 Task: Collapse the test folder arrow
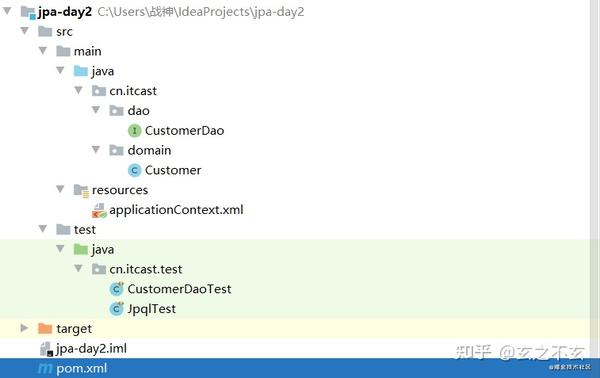click(x=43, y=229)
